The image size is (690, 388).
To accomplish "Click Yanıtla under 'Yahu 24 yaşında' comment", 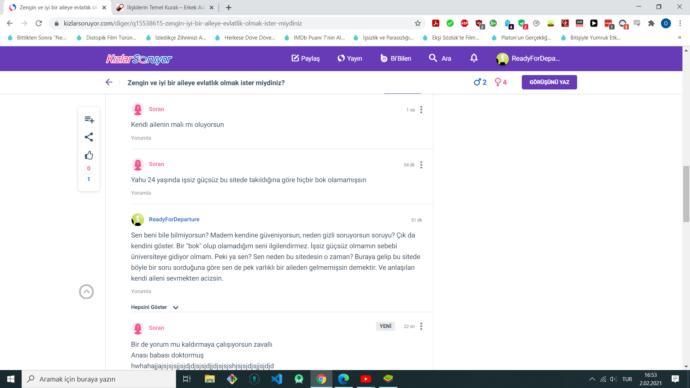I will [141, 193].
